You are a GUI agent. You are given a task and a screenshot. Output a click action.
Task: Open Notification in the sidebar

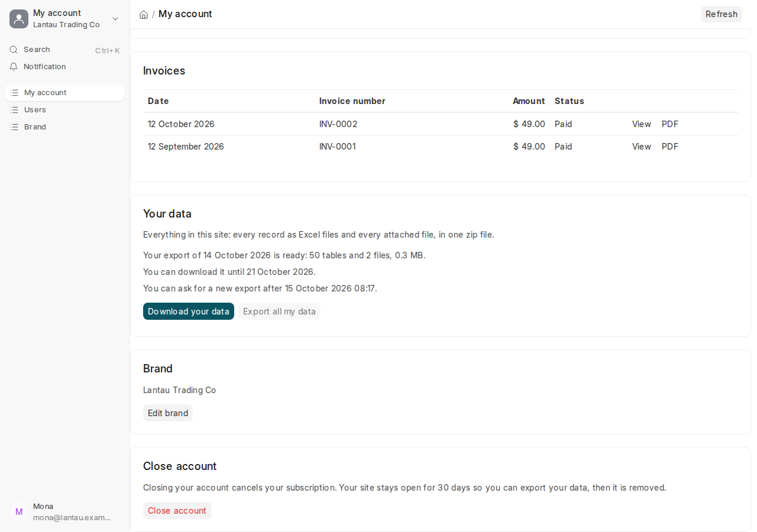coord(65,67)
